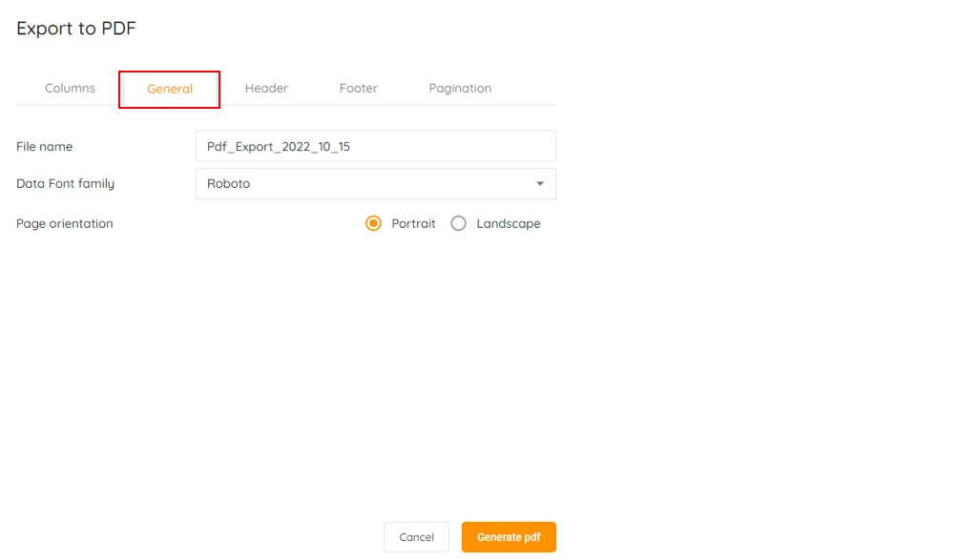Expand the Data Font family dropdown arrow
The width and height of the screenshot is (980, 560).
pyautogui.click(x=539, y=184)
